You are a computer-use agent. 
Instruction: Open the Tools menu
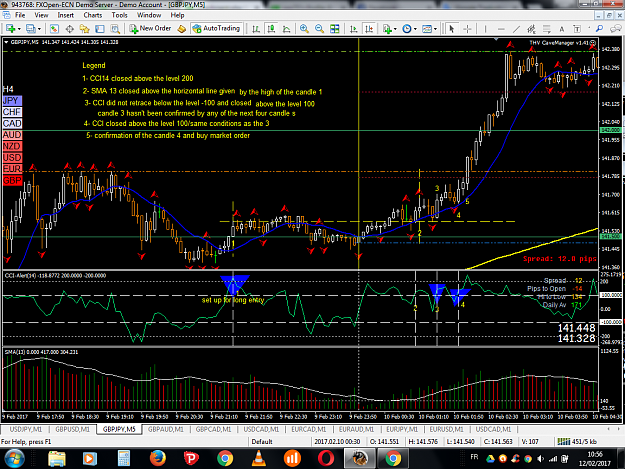119,15
